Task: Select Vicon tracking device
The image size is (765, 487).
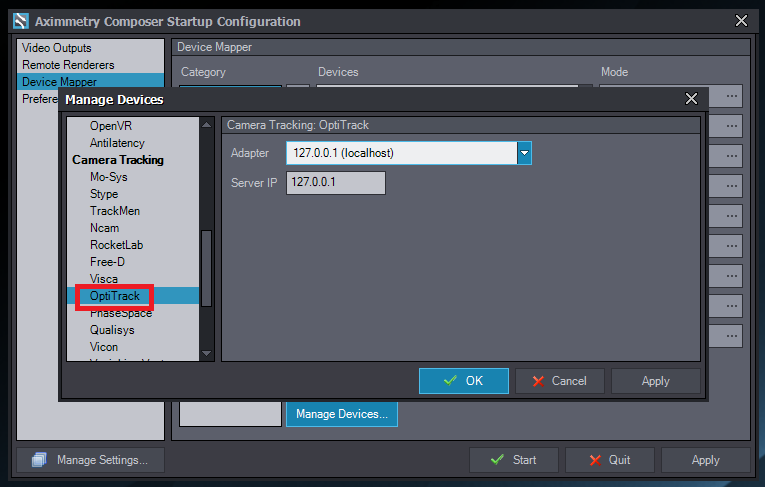Action: [x=103, y=347]
